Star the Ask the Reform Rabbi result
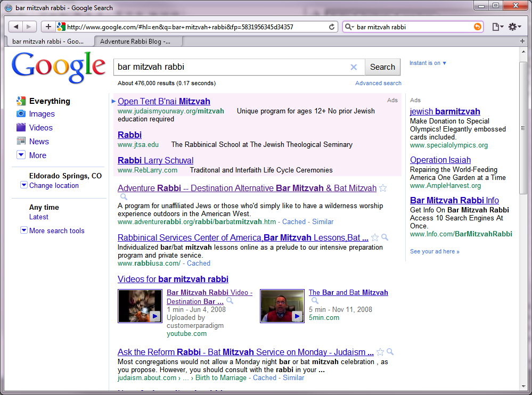 coord(380,352)
